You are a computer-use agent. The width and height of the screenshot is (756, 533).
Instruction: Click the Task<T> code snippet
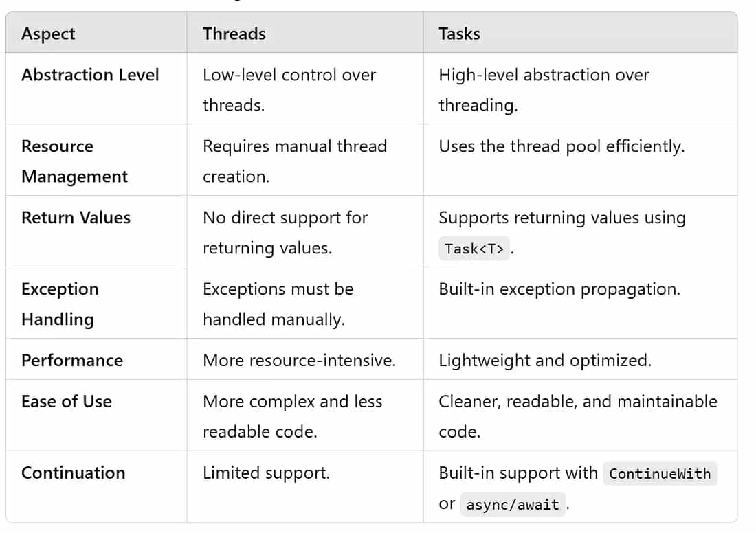(x=474, y=249)
